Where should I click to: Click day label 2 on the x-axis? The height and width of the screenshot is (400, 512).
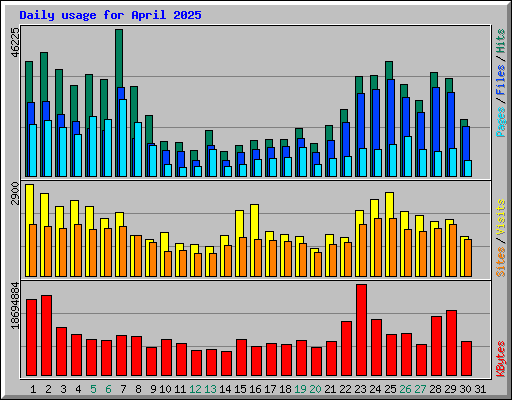(48, 389)
